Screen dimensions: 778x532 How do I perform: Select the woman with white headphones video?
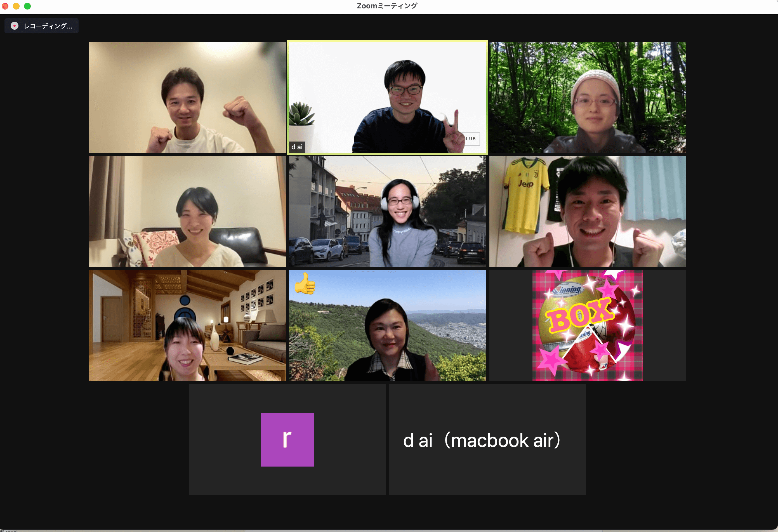387,211
